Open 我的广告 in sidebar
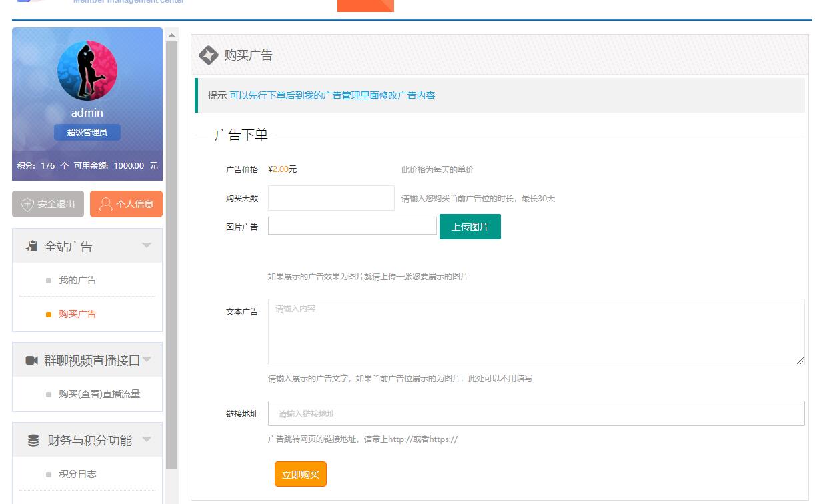This screenshot has width=815, height=504. pyautogui.click(x=77, y=281)
